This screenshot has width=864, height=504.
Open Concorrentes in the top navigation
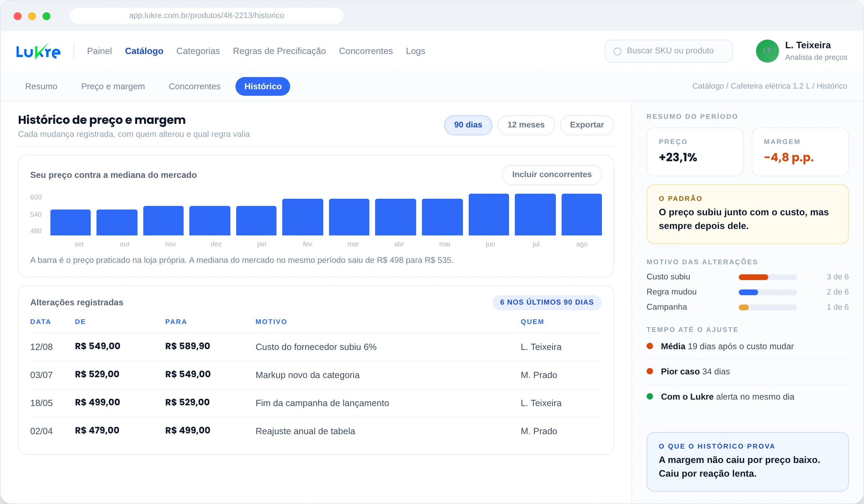[x=366, y=51]
